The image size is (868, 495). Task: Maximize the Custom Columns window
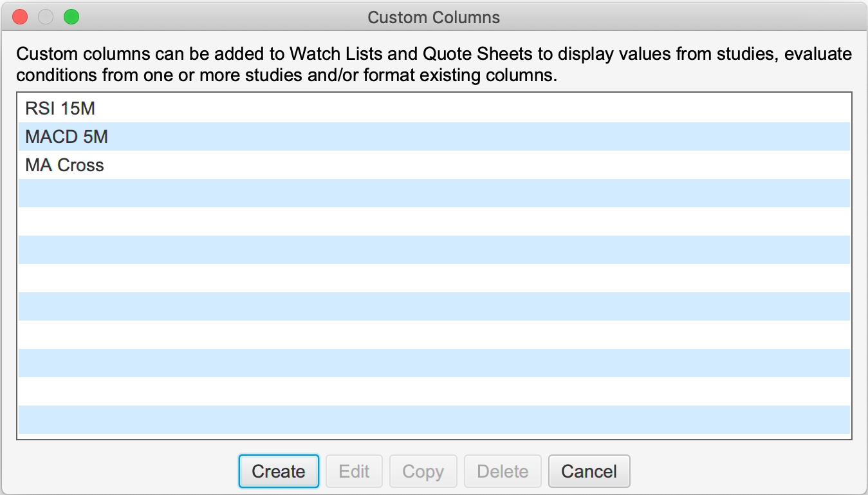[71, 17]
